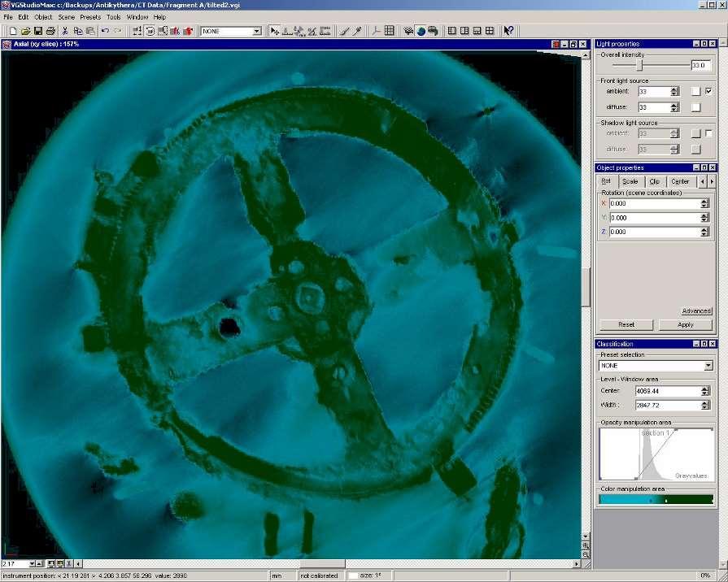Click the red flag icon before preset dropdown
728x582 pixels.
tap(188, 31)
